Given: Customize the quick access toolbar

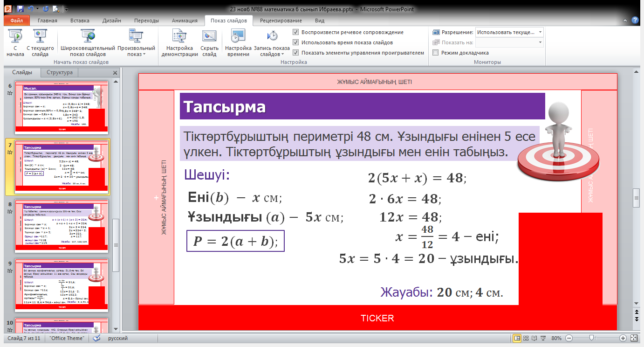Looking at the screenshot, I should [x=66, y=9].
